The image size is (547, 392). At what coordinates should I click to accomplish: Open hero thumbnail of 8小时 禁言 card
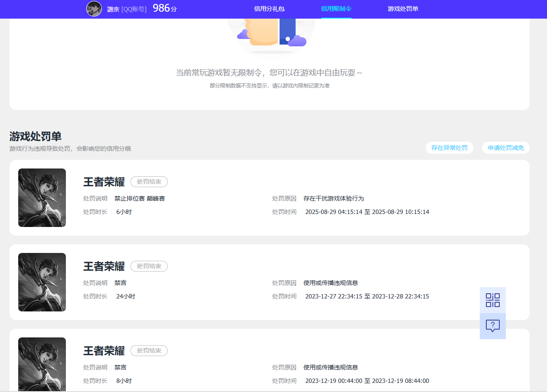click(42, 364)
